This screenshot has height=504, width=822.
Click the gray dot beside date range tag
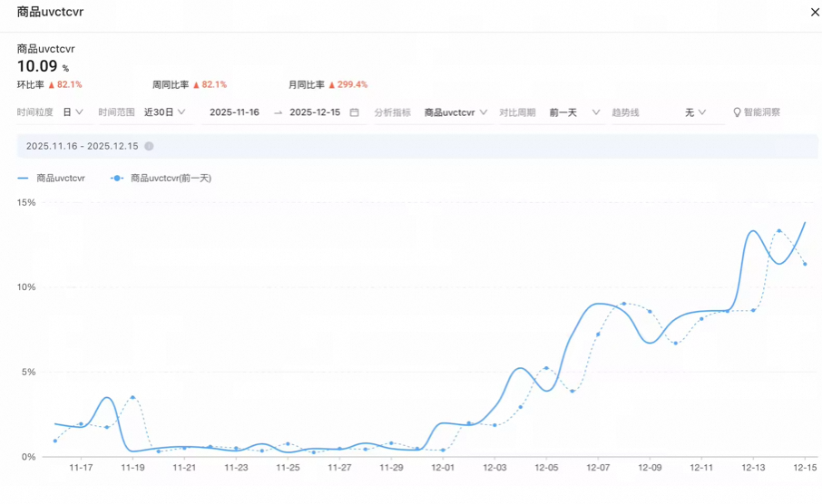pos(149,146)
